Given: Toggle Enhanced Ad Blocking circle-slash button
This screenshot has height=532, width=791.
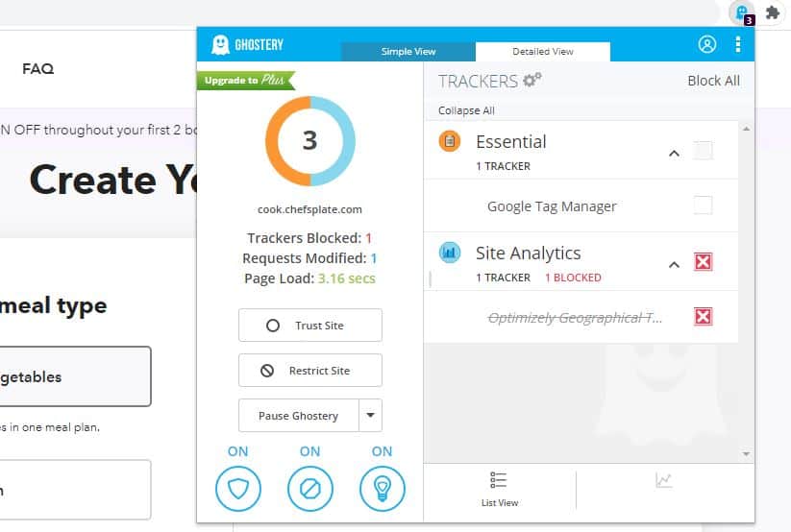Looking at the screenshot, I should 310,489.
